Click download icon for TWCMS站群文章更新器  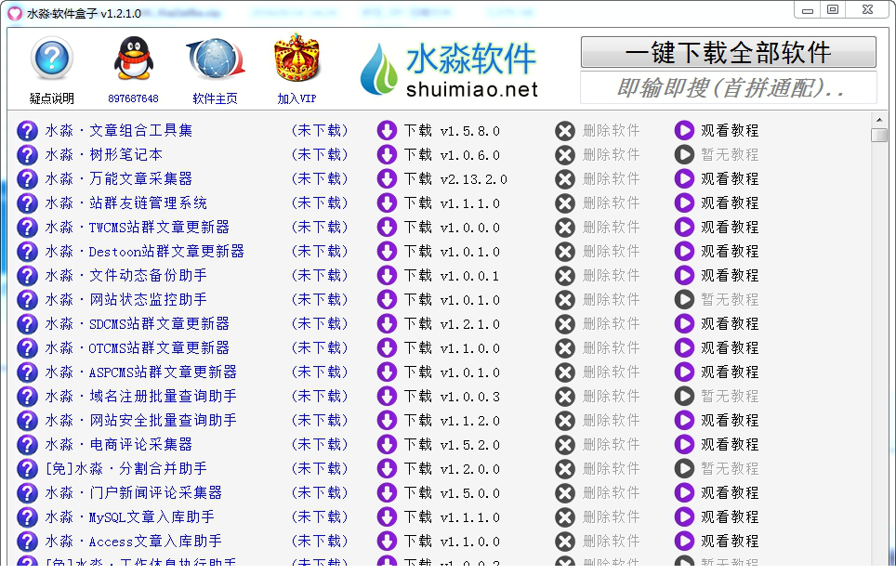[387, 228]
